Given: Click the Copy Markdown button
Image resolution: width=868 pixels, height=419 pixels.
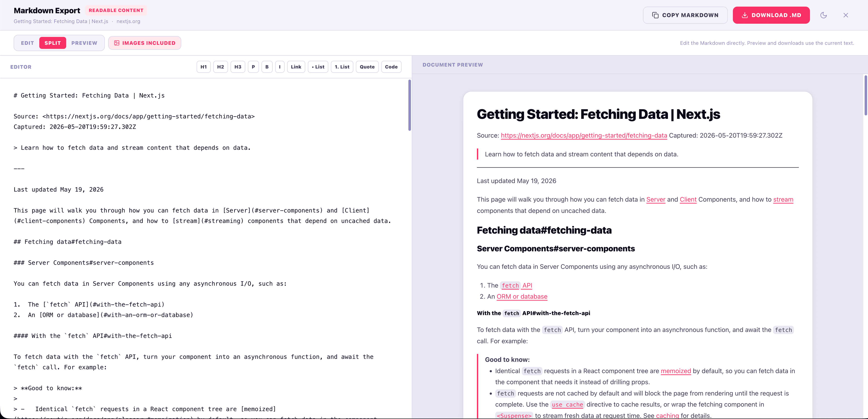Looking at the screenshot, I should click(x=685, y=15).
